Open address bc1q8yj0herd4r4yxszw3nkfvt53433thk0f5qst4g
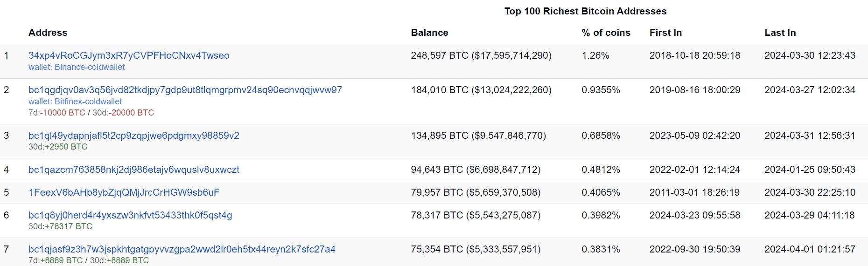Image resolution: width=868 pixels, height=266 pixels. click(130, 215)
